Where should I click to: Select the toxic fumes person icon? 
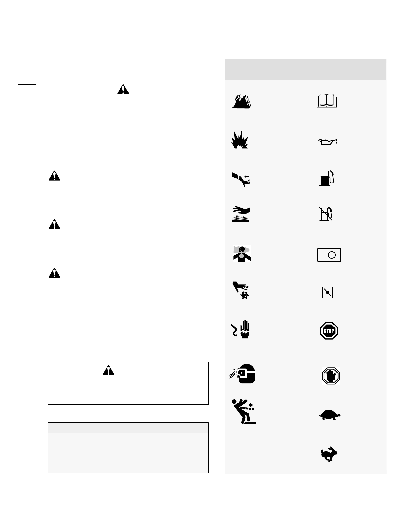coord(242,254)
